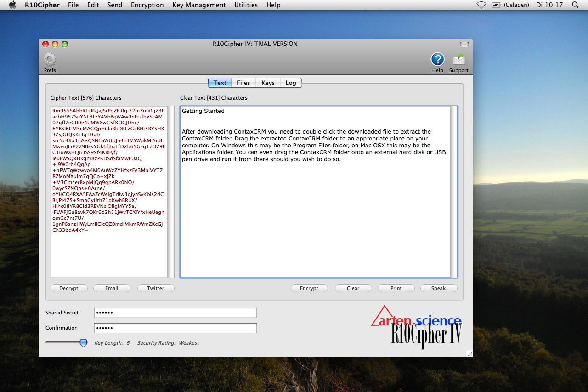This screenshot has height=392, width=588.
Task: Click the 'Clear Text [431] Characters' label
Action: coord(214,98)
